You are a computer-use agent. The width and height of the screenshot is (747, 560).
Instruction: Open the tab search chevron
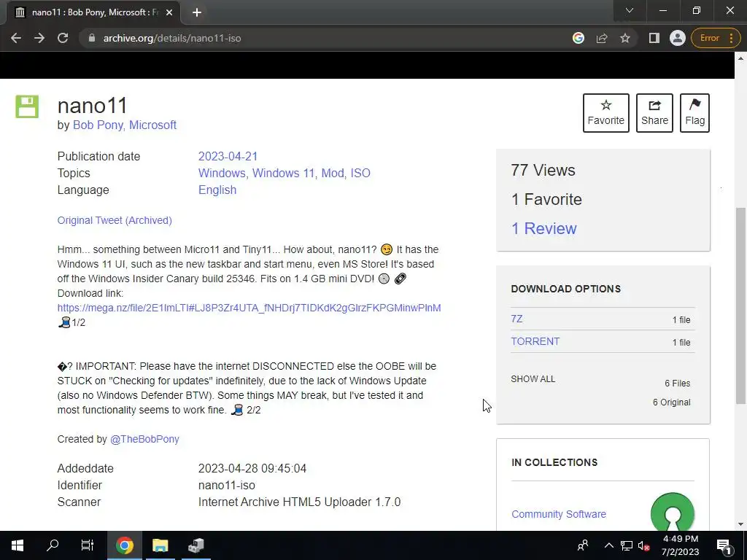[x=630, y=10]
